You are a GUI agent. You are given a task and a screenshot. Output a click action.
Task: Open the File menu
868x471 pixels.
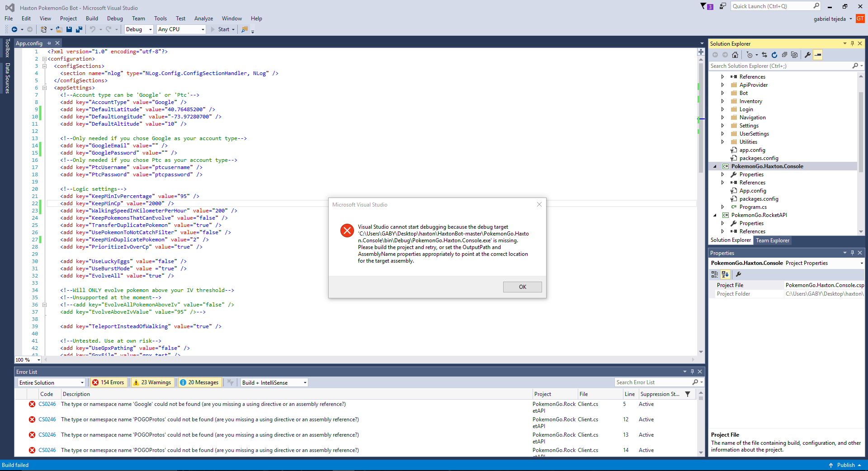tap(9, 19)
